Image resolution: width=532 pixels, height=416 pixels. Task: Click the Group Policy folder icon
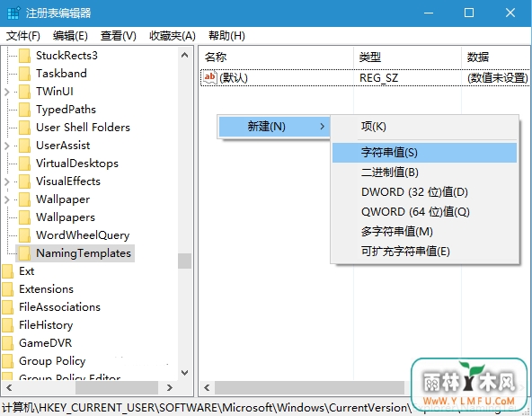click(x=7, y=361)
